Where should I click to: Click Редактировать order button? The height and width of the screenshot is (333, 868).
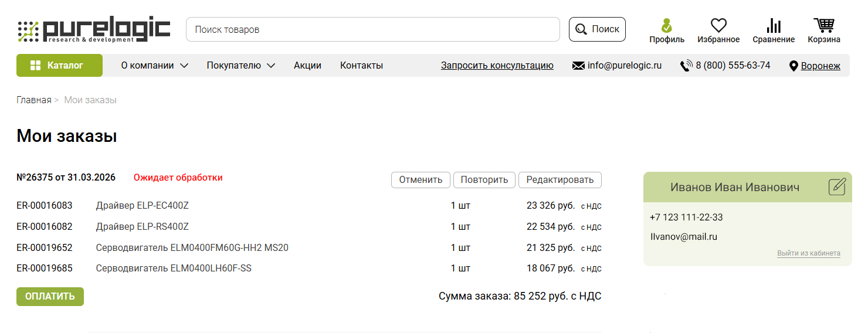click(x=560, y=180)
